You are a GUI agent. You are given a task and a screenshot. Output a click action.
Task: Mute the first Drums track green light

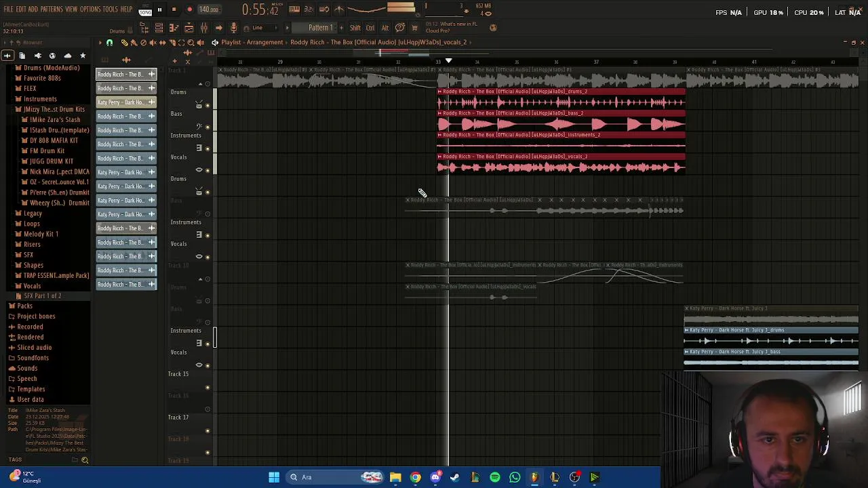click(208, 105)
